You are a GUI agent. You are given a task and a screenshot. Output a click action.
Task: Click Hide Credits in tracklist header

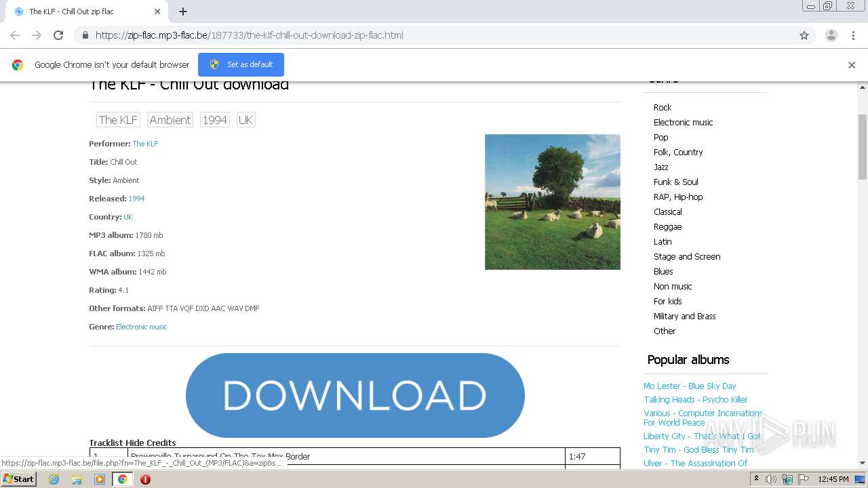point(151,443)
